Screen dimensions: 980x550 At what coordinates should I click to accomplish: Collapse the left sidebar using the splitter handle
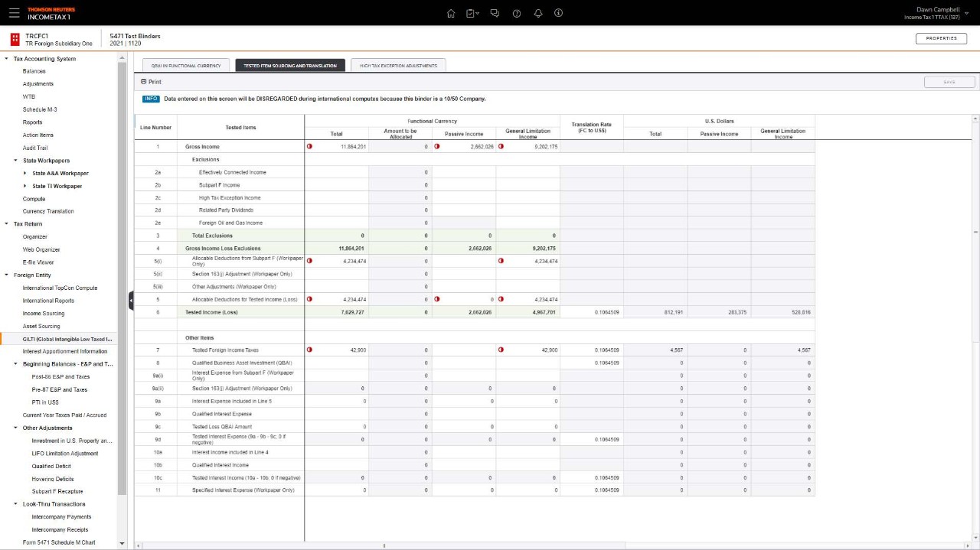[x=131, y=301]
